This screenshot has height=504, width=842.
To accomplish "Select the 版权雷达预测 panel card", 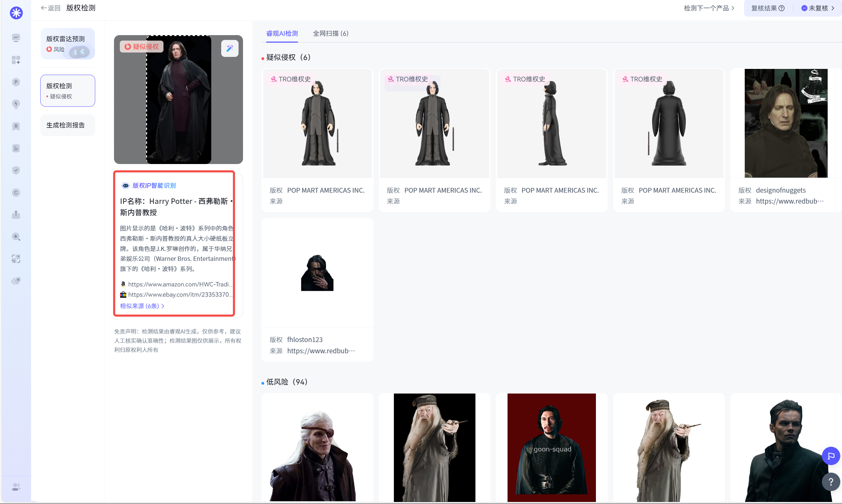I will [x=68, y=44].
